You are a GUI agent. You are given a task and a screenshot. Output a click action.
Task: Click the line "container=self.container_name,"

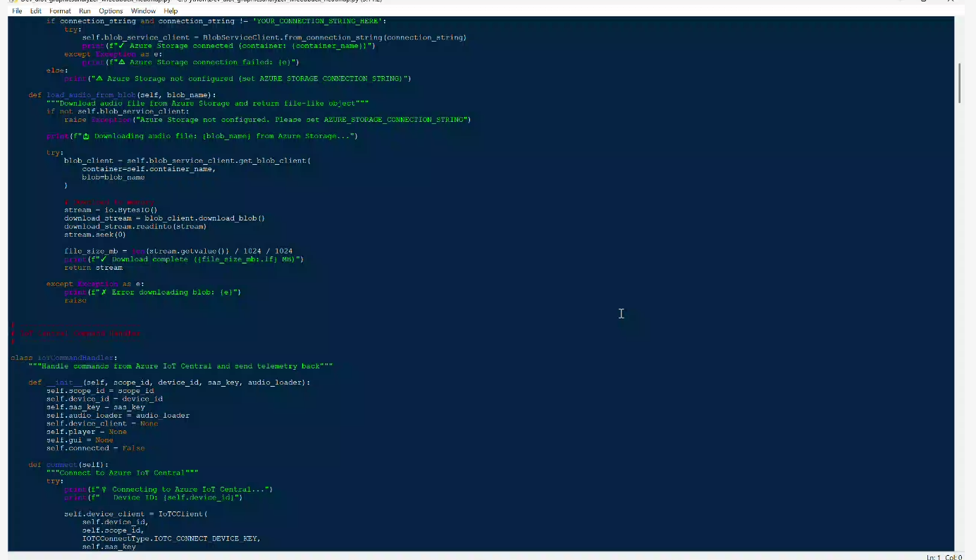coord(149,169)
